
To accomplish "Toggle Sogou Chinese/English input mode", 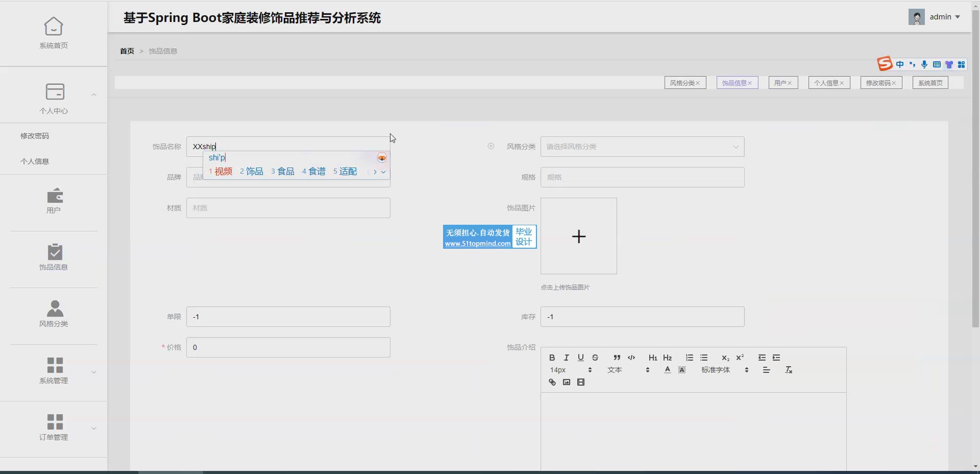I will tap(900, 64).
